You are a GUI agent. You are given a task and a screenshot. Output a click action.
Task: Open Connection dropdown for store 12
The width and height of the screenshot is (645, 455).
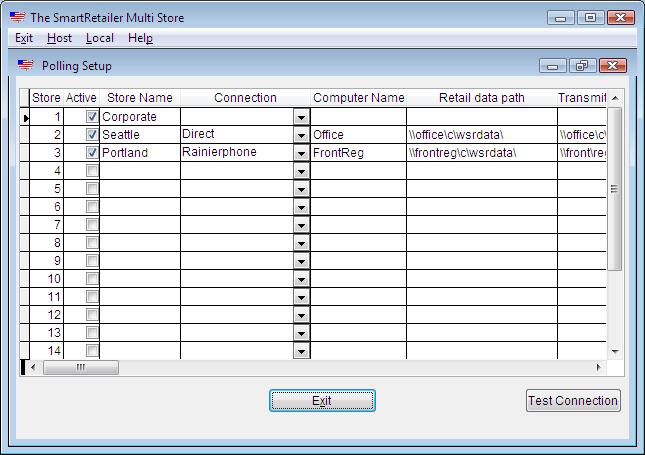[x=302, y=315]
